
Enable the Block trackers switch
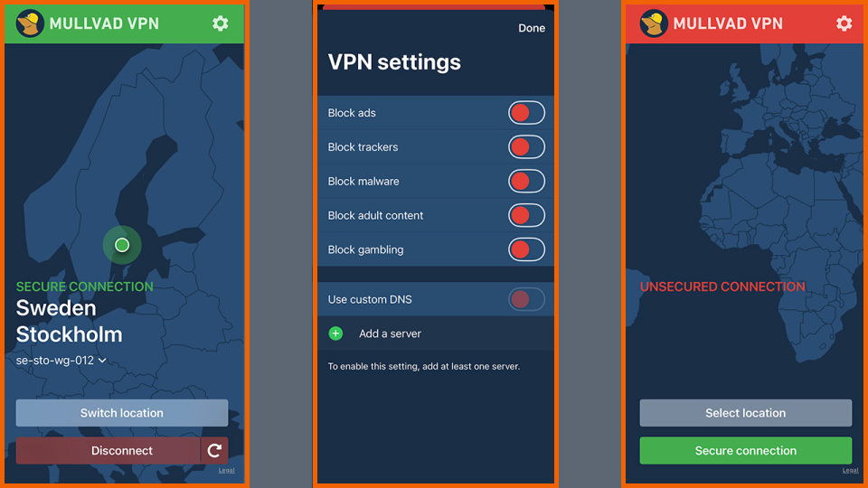pos(526,147)
